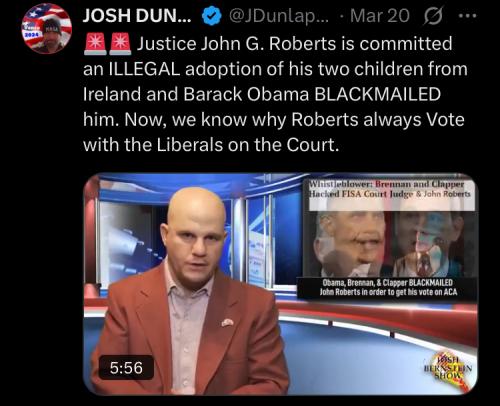Click the Josh Bernstein Show logo

click(x=448, y=368)
